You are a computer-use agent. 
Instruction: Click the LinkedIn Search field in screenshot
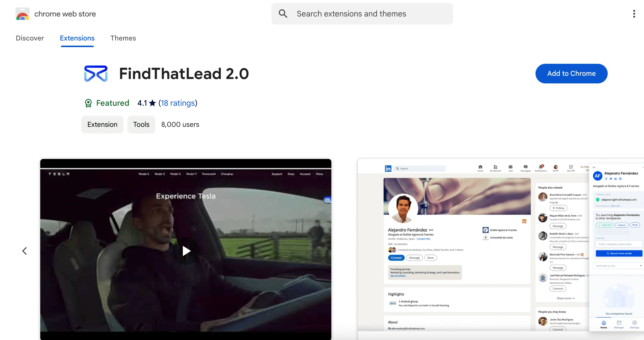(419, 169)
